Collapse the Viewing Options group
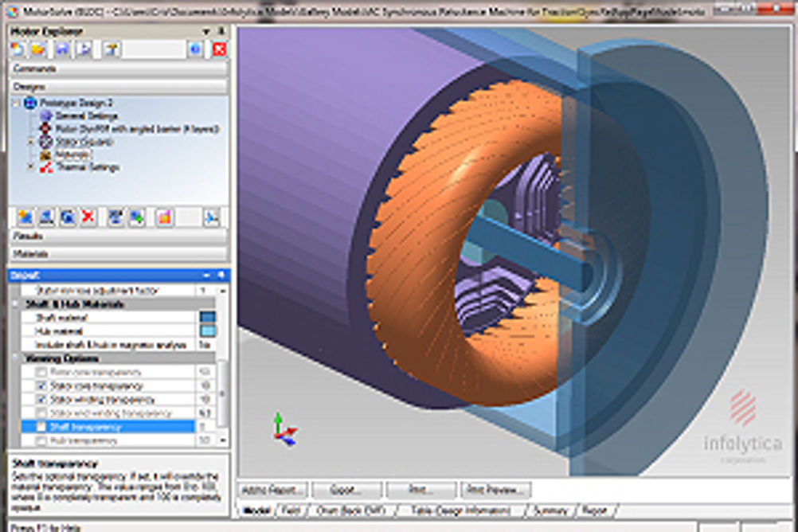 coord(16,358)
